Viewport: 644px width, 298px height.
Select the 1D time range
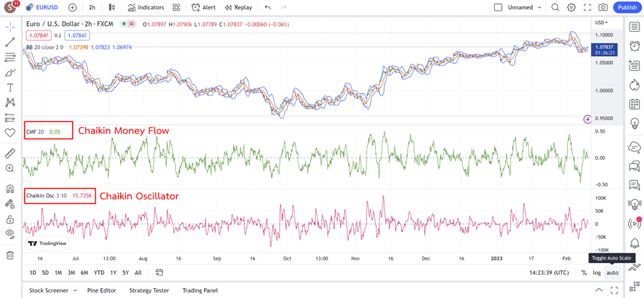[x=33, y=272]
